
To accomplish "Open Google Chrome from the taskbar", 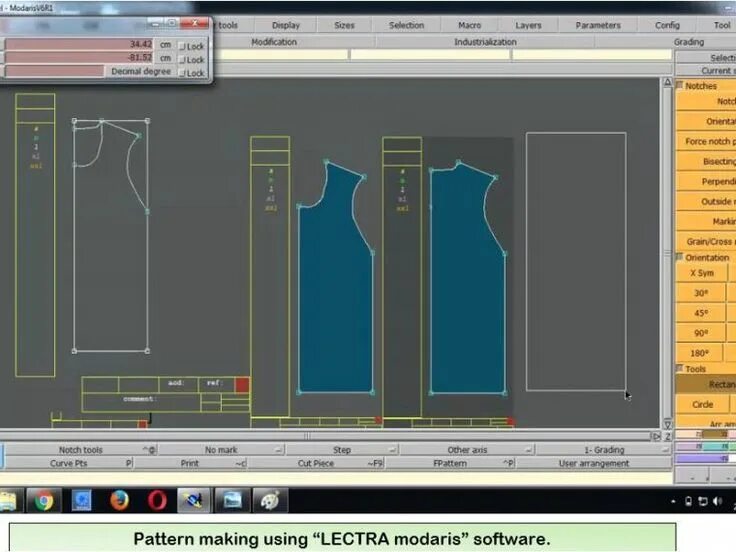I will (x=44, y=500).
